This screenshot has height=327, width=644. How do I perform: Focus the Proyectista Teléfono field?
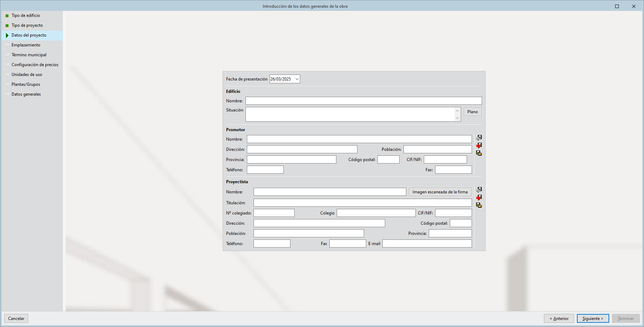click(x=272, y=244)
